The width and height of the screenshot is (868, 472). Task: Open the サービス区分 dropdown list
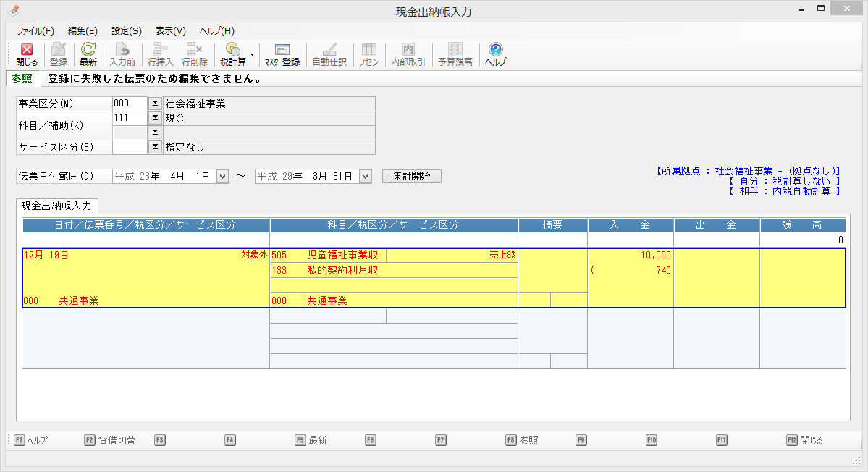pos(154,148)
